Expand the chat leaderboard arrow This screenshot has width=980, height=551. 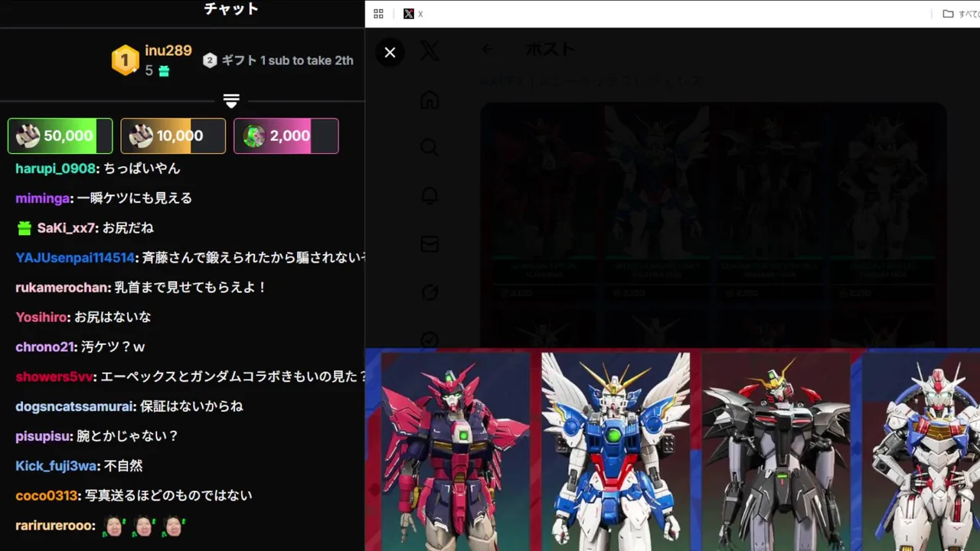pyautogui.click(x=231, y=101)
